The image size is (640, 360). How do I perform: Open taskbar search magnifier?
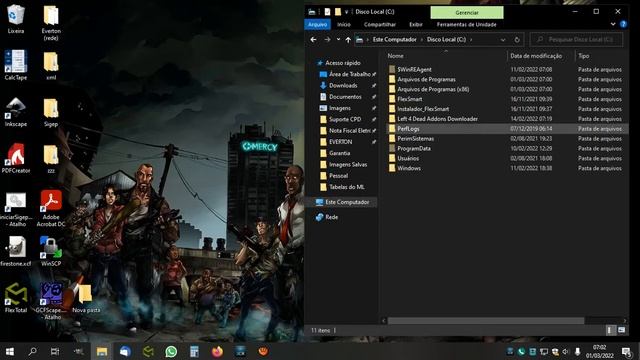32,351
